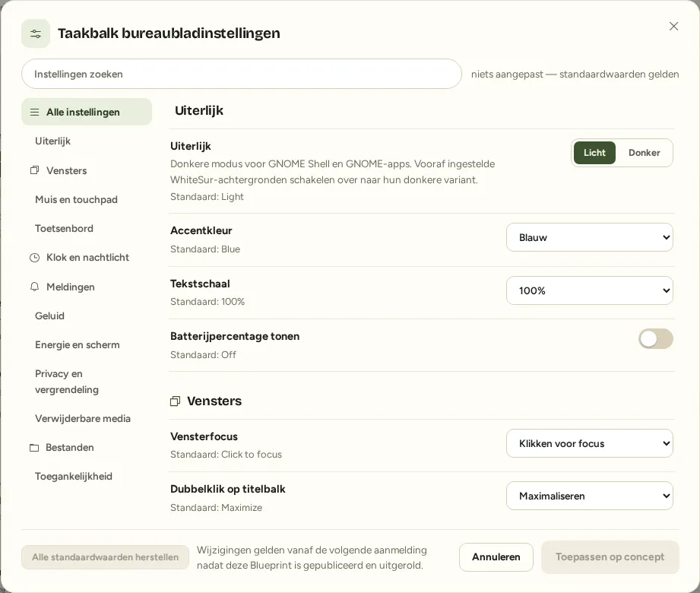Click the Vensterfocus setting label
The width and height of the screenshot is (700, 593).
(x=204, y=436)
